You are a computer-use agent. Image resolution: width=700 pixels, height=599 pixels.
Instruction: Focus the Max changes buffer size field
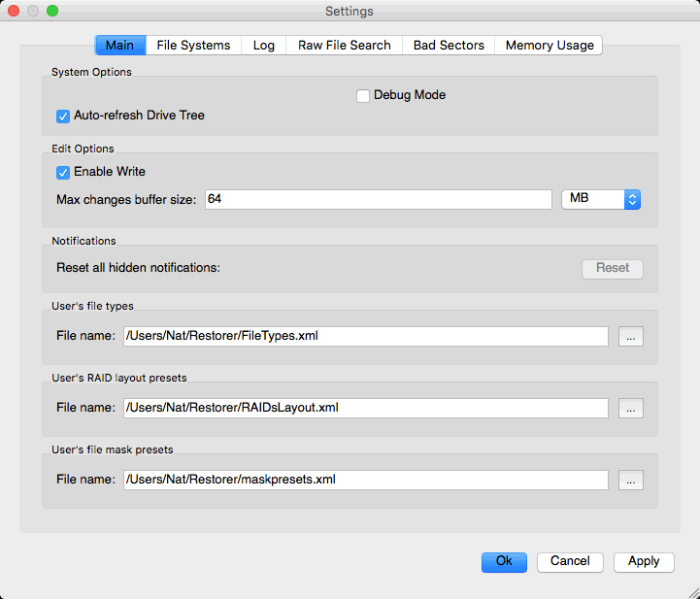[x=378, y=199]
